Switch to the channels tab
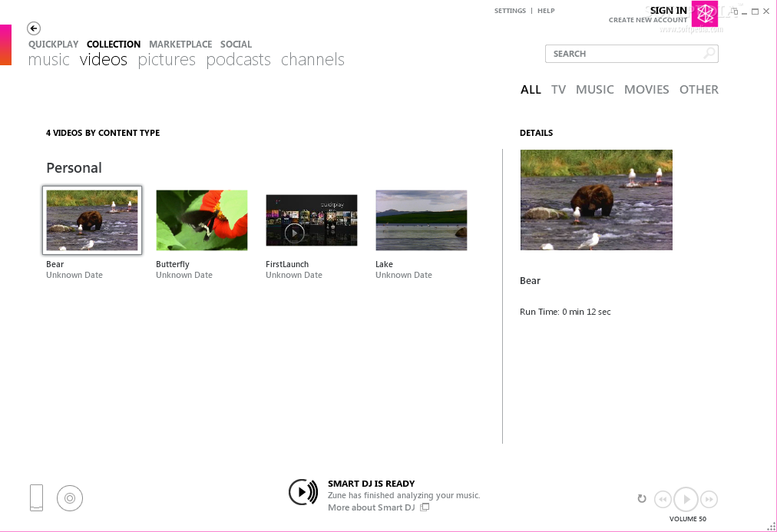777x532 pixels. click(x=312, y=59)
